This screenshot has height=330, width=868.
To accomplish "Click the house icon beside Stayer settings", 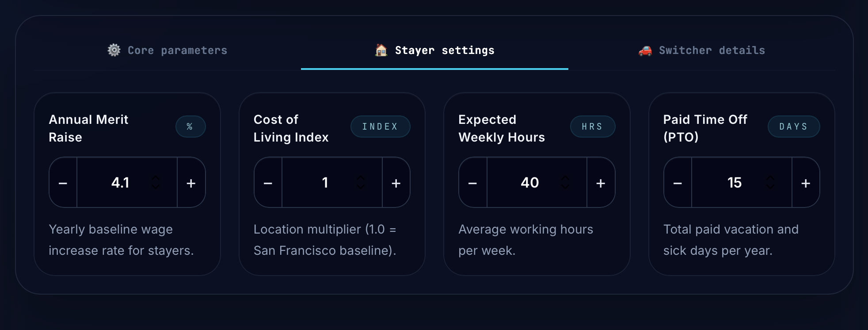I will click(381, 50).
